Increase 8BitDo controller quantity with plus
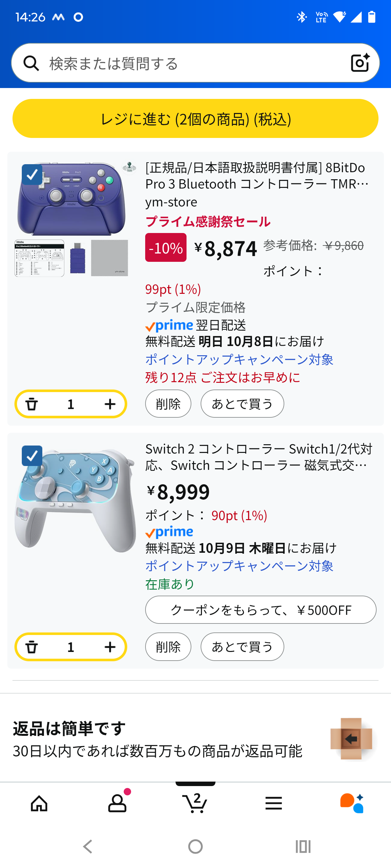This screenshot has width=391, height=868. point(110,404)
